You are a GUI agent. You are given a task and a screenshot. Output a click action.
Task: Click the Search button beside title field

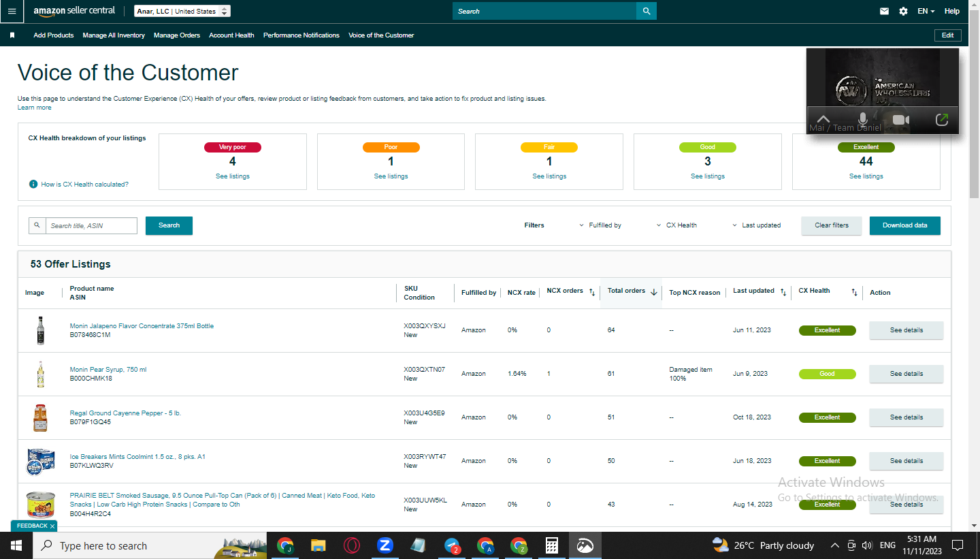(x=169, y=225)
